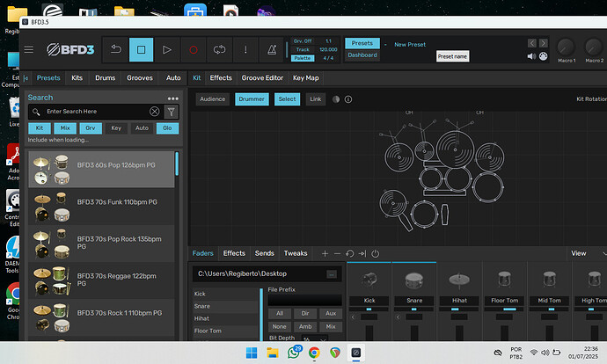Select the BFD3 70s Reggae 122bpm PG preset
The image size is (607, 364).
pos(101,280)
